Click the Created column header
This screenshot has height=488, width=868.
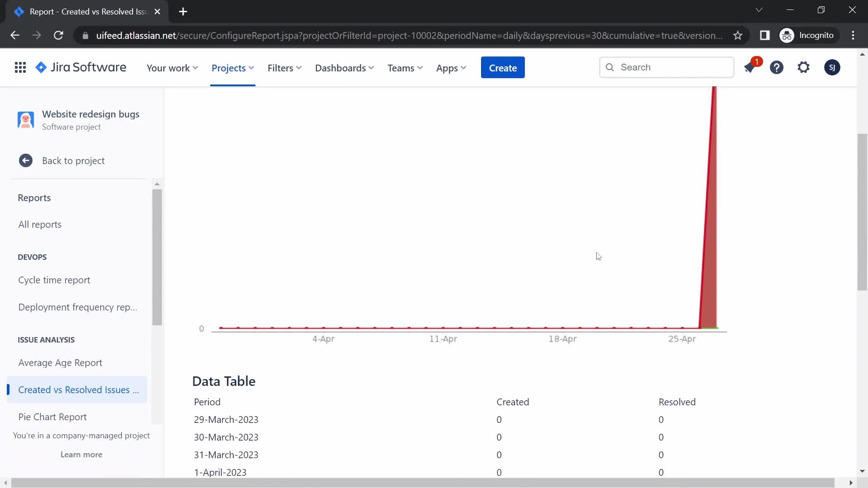click(513, 402)
